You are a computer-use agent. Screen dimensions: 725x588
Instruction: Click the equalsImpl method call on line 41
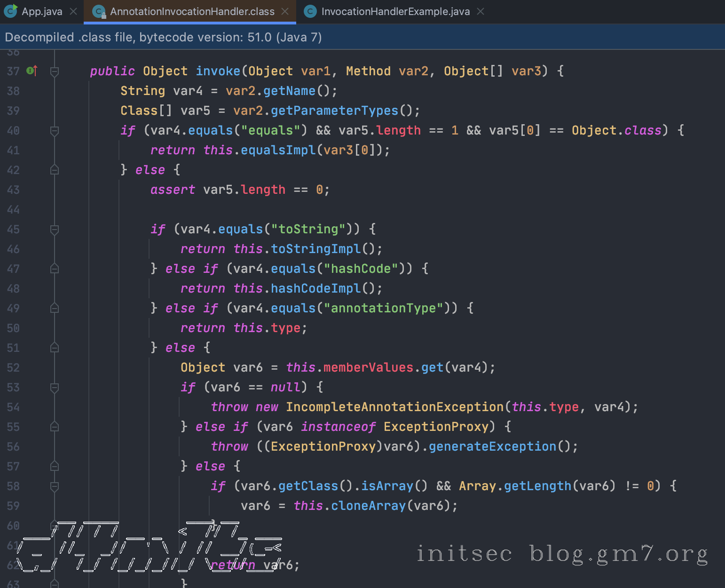pyautogui.click(x=278, y=150)
